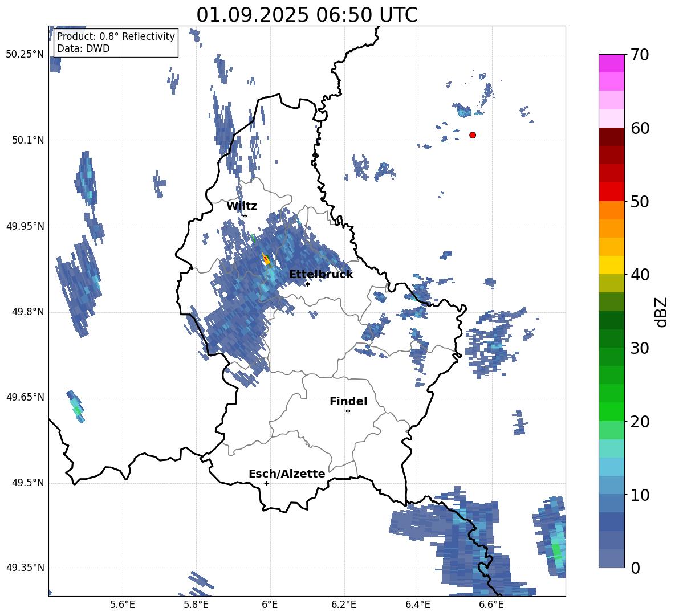Click the 49.95°N latitude label
The width and height of the screenshot is (675, 616).
25,226
